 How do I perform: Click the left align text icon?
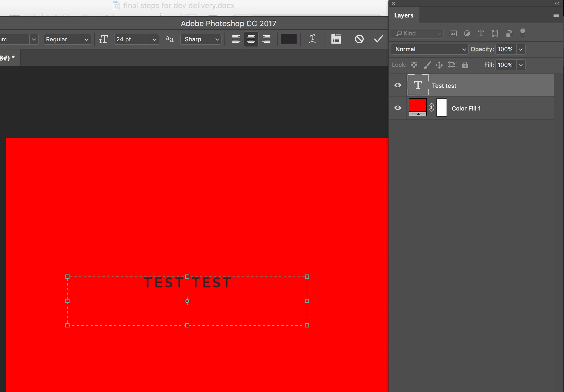click(236, 39)
